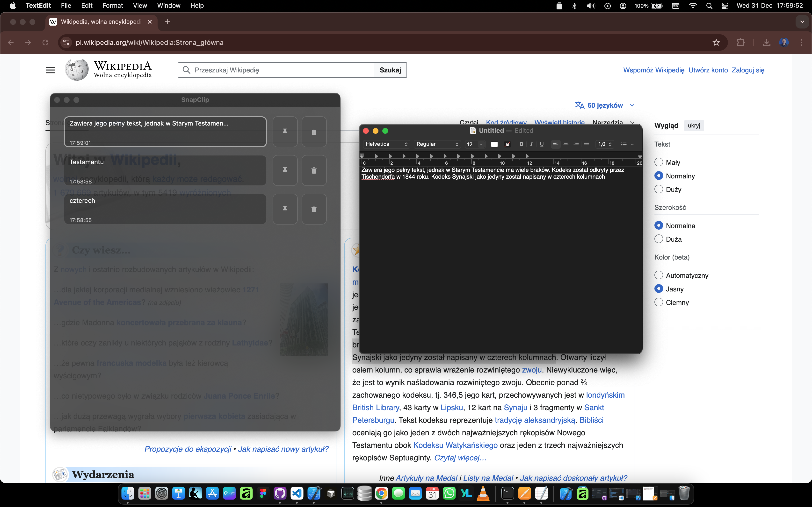812x507 pixels.
Task: Open the Regular typeface style dropdown
Action: click(x=437, y=144)
